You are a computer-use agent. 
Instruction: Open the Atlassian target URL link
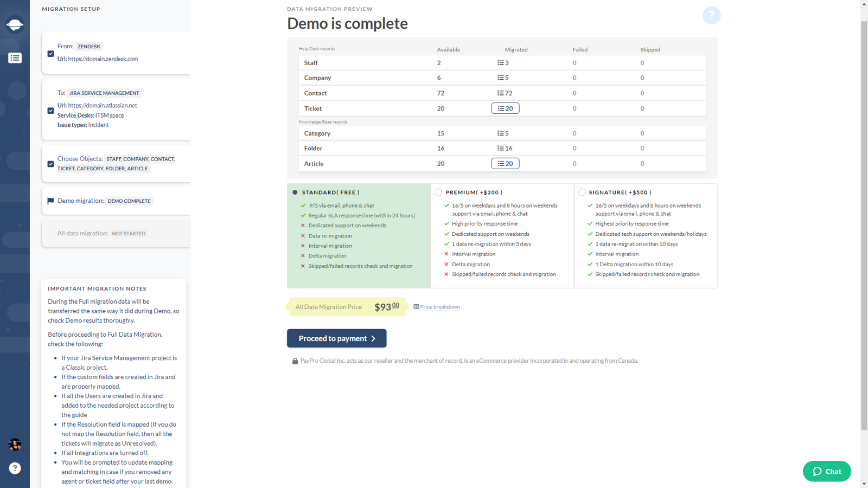pos(103,106)
